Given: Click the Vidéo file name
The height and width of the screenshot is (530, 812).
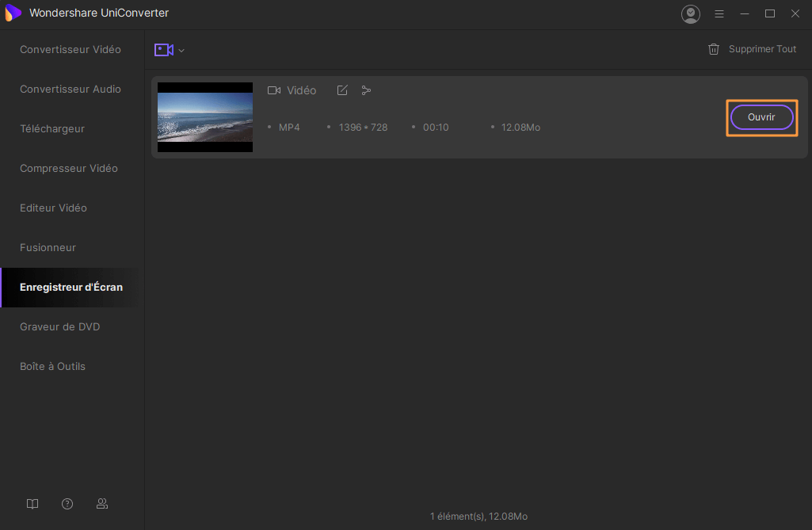Looking at the screenshot, I should coord(301,90).
